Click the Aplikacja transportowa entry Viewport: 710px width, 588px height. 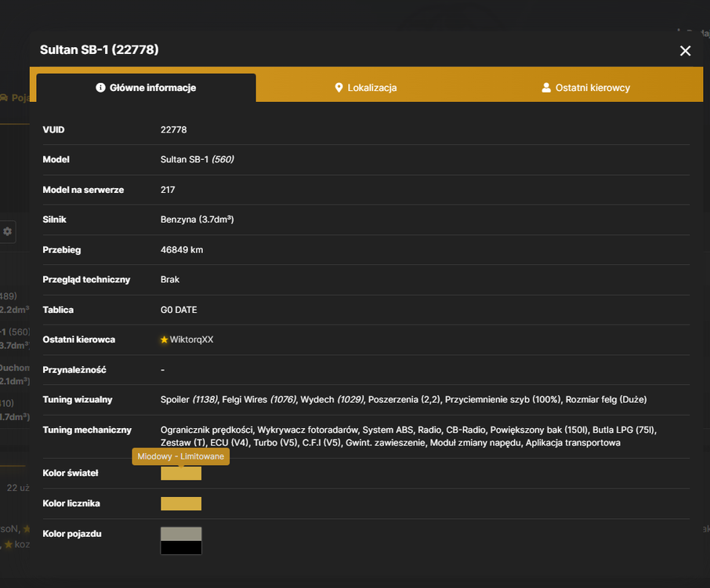(x=573, y=443)
